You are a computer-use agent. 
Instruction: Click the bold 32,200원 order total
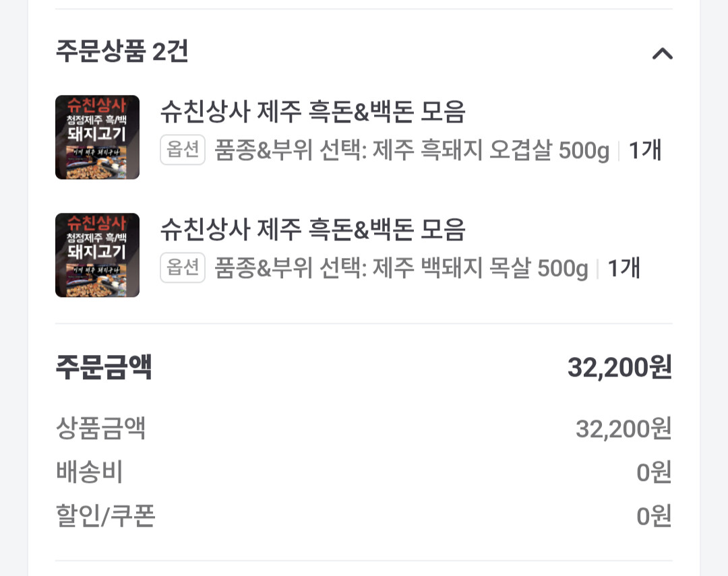[619, 368]
